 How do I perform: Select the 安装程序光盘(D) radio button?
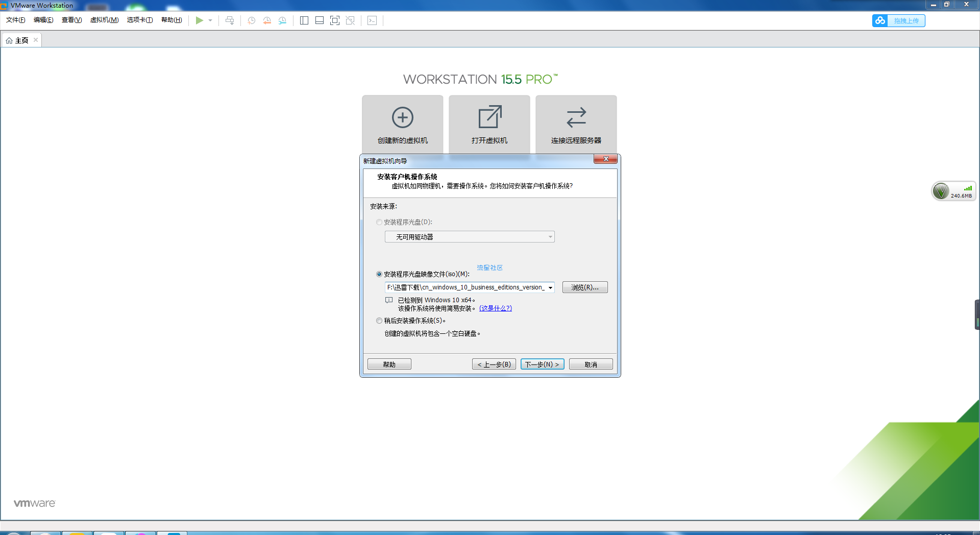pos(379,222)
